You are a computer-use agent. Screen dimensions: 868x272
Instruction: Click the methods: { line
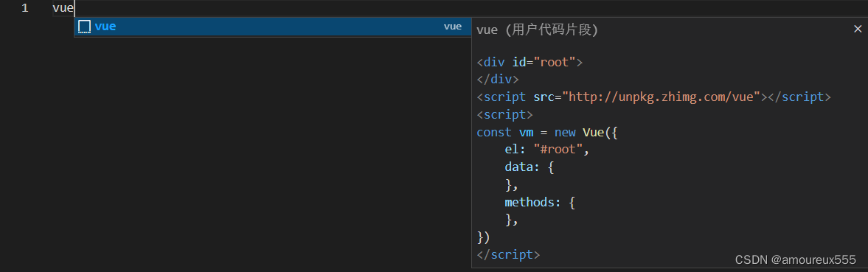pyautogui.click(x=540, y=202)
